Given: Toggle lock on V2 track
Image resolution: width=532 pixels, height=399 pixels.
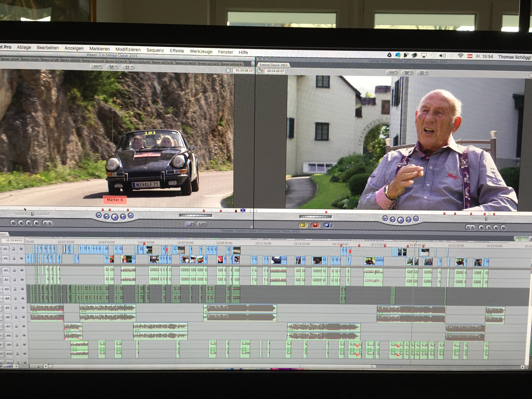Looking at the screenshot, I should pos(14,249).
